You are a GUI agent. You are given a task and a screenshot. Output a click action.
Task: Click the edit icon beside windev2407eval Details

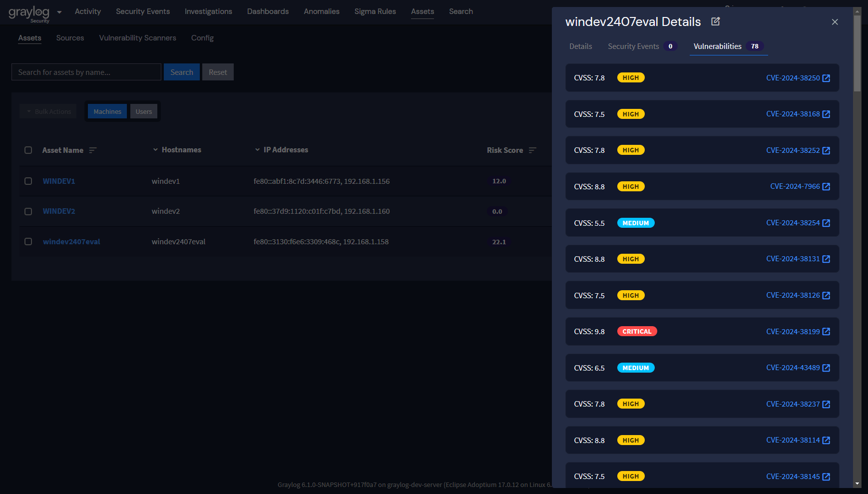pos(716,21)
